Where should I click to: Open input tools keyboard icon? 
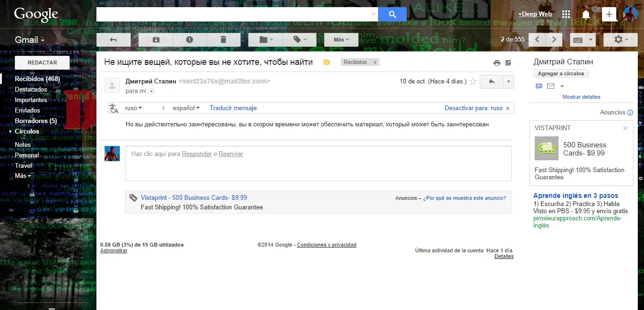click(578, 40)
